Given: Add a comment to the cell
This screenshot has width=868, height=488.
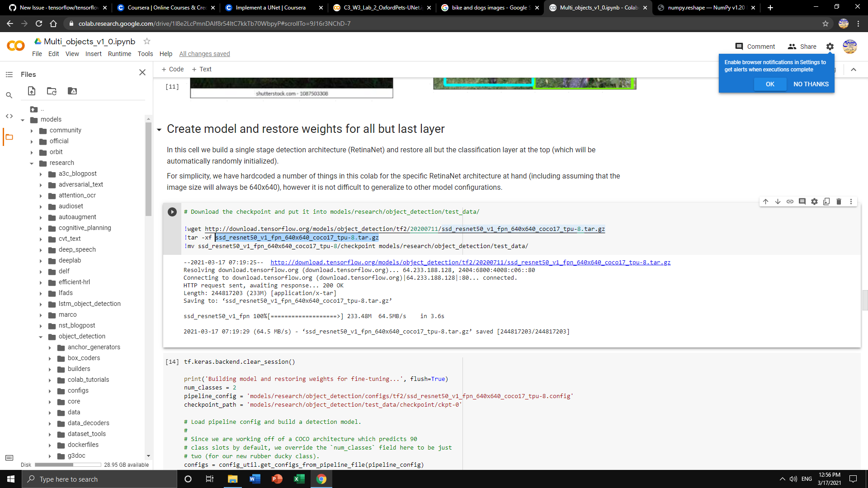Looking at the screenshot, I should point(802,202).
